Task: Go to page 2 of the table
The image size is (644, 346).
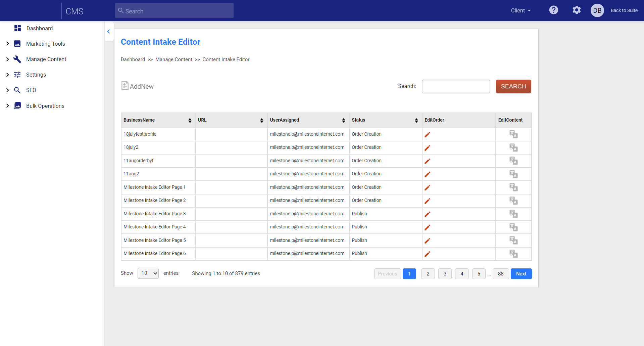Action: coord(428,274)
